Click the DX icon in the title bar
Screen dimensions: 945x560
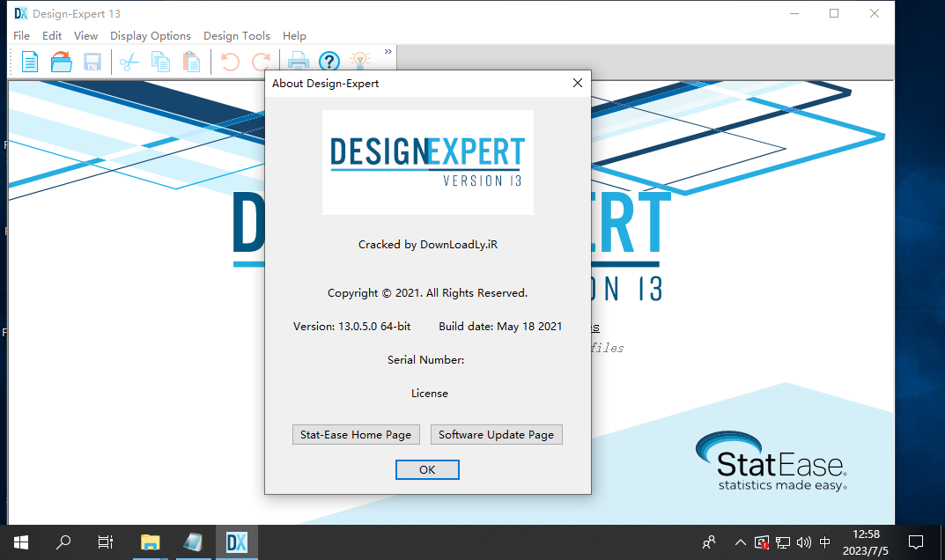click(21, 13)
